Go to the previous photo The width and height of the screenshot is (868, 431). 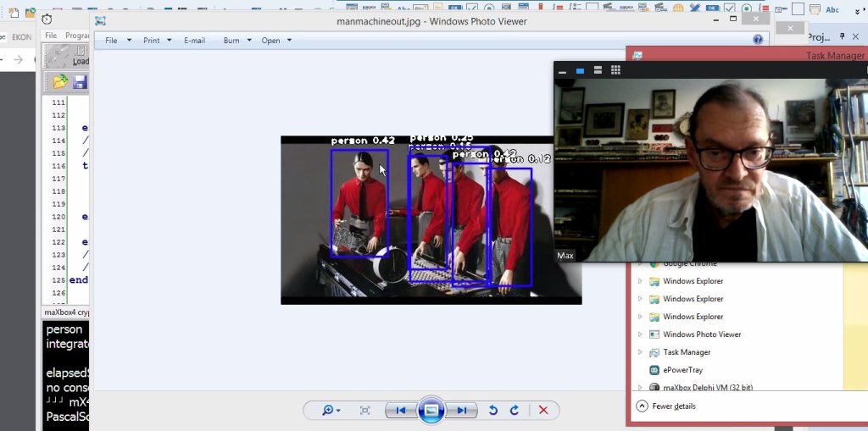[x=400, y=411]
